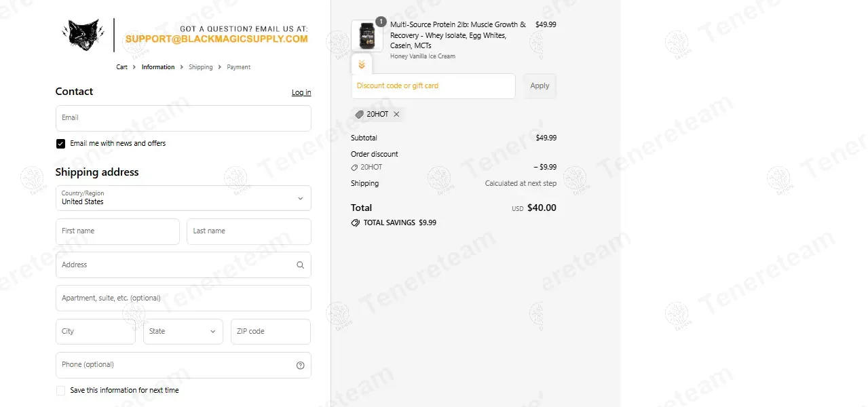
Task: Click the orange double-chevron expand icon
Action: tap(362, 65)
